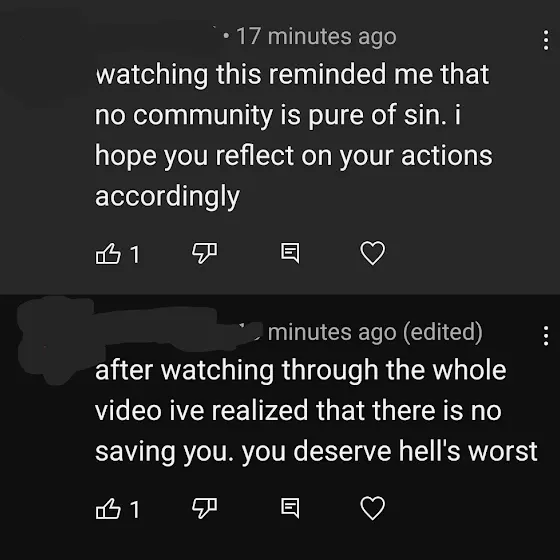Click the line "watching this reminded me that"

pos(292,74)
